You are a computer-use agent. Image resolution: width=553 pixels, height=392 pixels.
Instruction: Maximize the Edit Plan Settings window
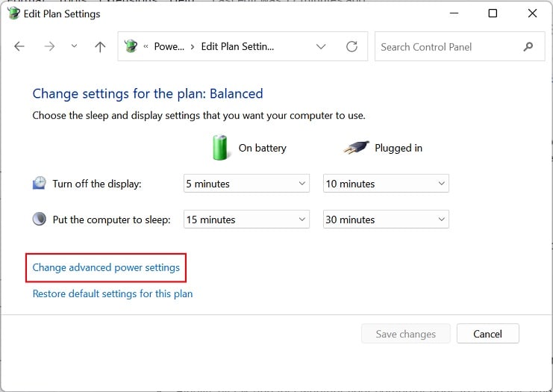coord(493,13)
